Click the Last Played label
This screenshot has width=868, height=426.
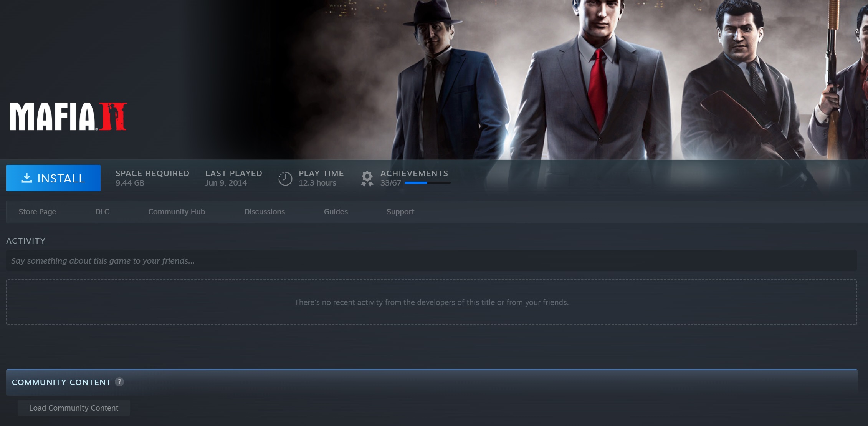coord(233,173)
